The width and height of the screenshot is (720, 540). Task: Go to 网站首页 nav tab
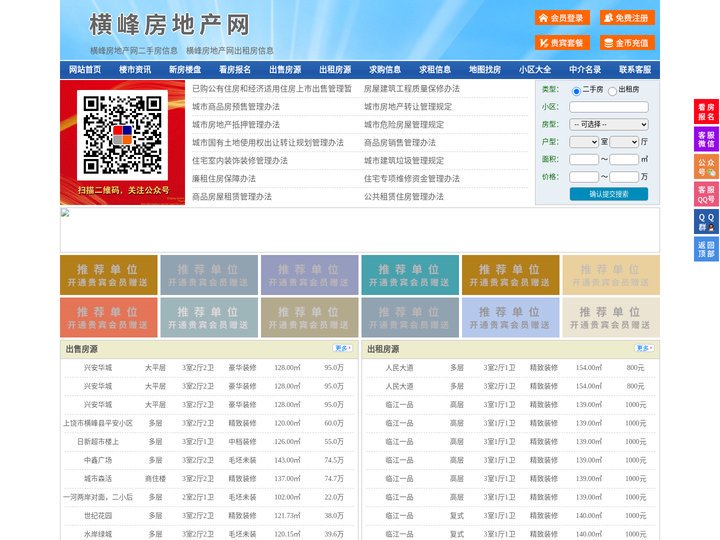tap(85, 70)
